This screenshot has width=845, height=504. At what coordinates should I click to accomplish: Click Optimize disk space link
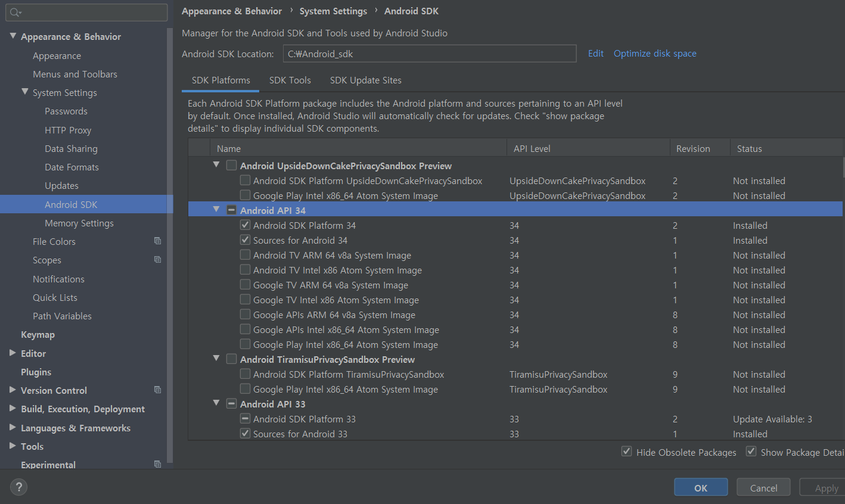point(655,54)
